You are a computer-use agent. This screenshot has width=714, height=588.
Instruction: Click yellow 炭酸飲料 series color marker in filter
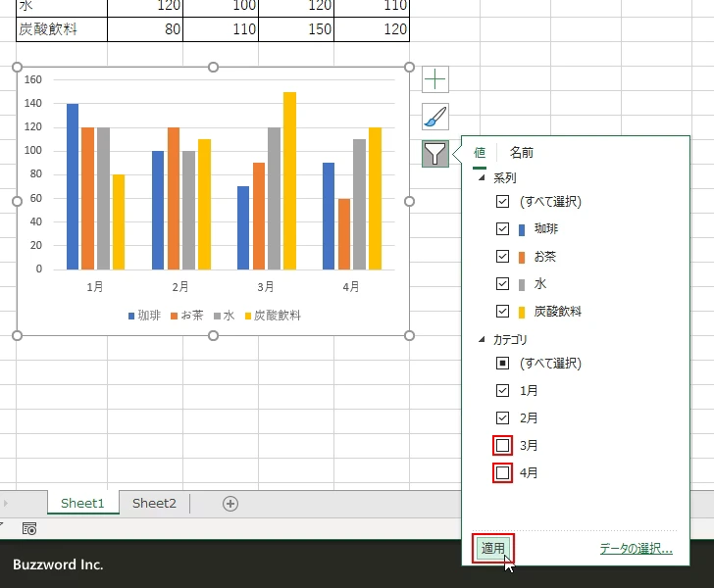[x=522, y=313]
